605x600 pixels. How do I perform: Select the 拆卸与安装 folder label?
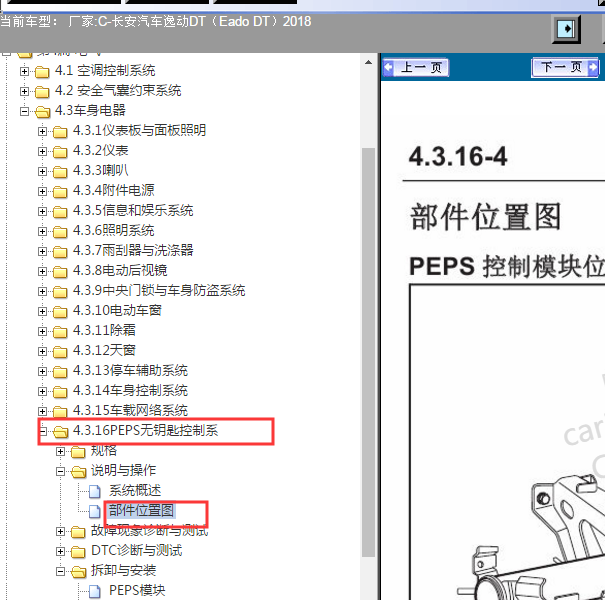click(x=123, y=570)
